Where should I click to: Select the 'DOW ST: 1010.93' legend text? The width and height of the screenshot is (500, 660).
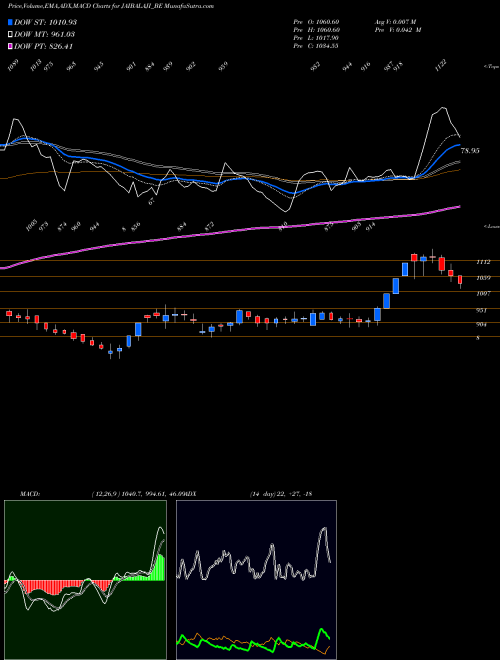tap(45, 22)
